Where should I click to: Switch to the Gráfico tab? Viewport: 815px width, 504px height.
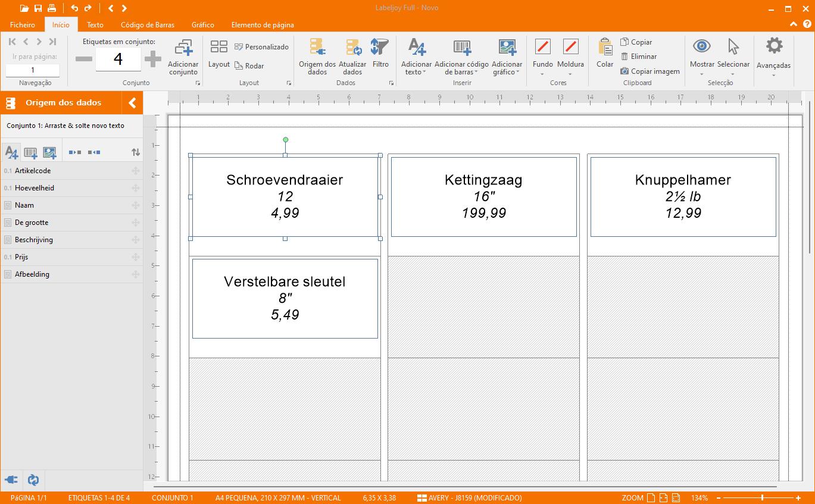(203, 25)
